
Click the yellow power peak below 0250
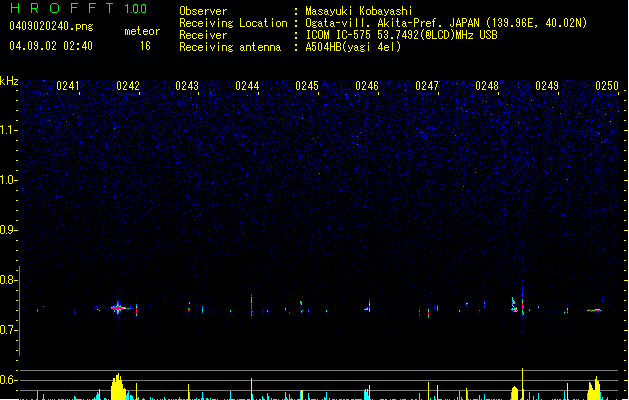pos(595,388)
